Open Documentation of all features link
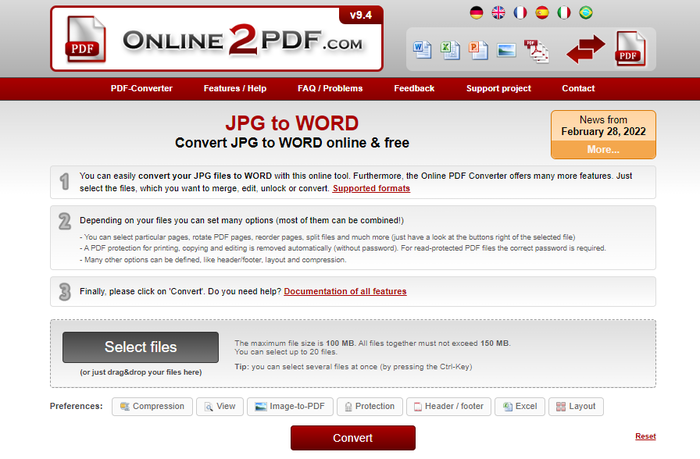Viewport: 700px width, 459px height. [x=345, y=291]
